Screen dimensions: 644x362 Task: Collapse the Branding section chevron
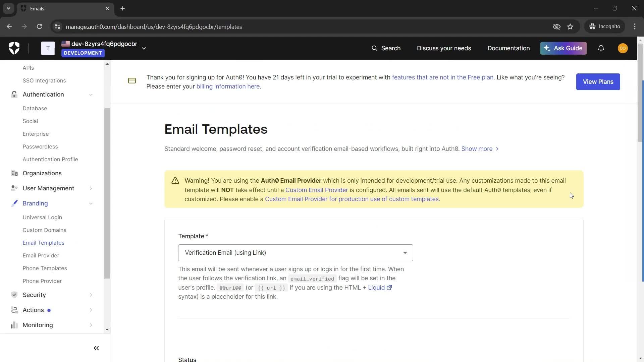pyautogui.click(x=91, y=203)
